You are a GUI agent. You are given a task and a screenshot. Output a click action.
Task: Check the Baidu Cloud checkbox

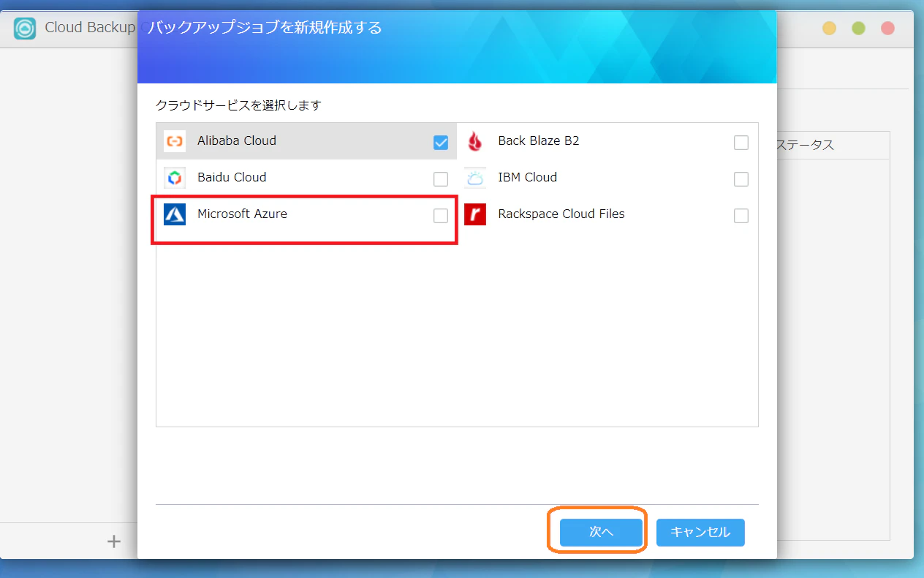(441, 179)
